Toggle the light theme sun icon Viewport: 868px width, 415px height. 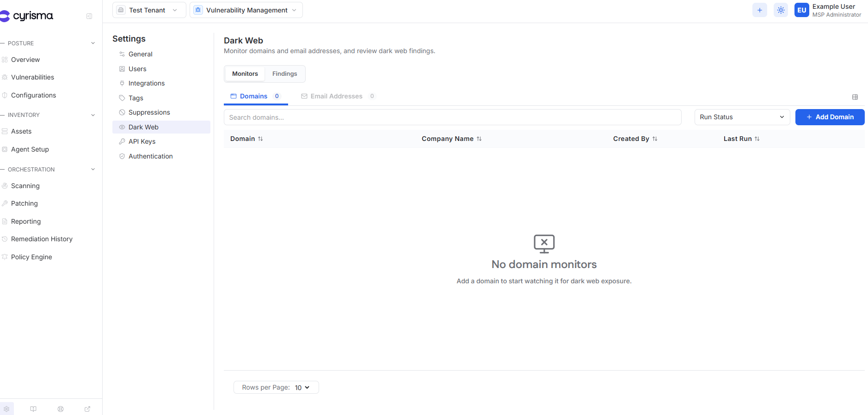coord(781,10)
